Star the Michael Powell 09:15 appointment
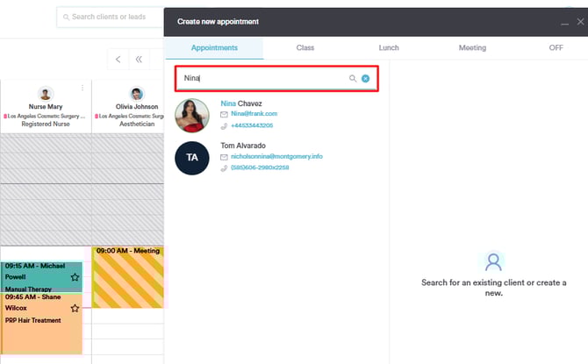588x364 pixels. tap(75, 277)
